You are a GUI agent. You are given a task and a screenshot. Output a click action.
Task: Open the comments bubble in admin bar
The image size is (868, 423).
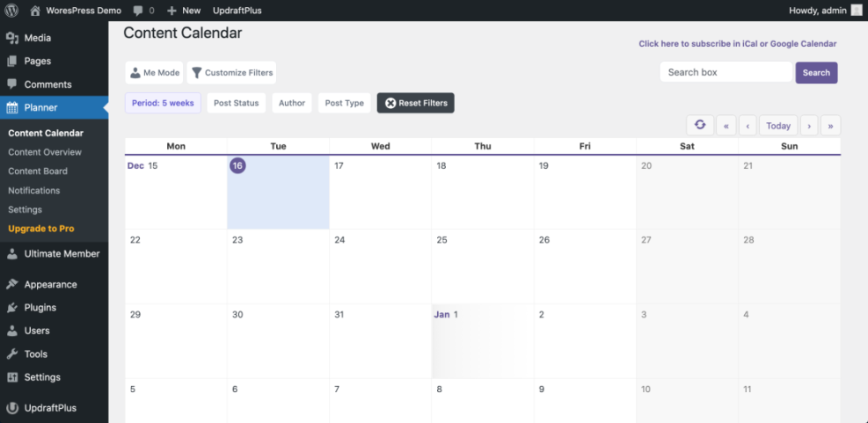pos(138,11)
